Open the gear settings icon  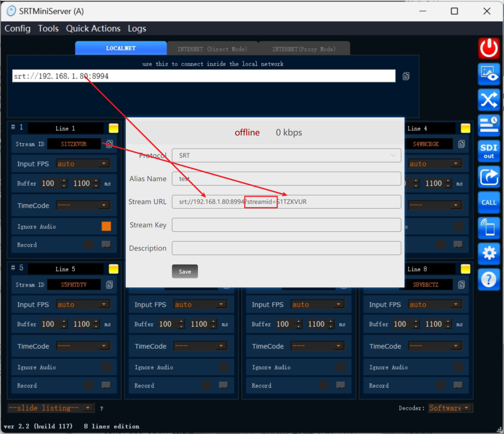[x=489, y=253]
